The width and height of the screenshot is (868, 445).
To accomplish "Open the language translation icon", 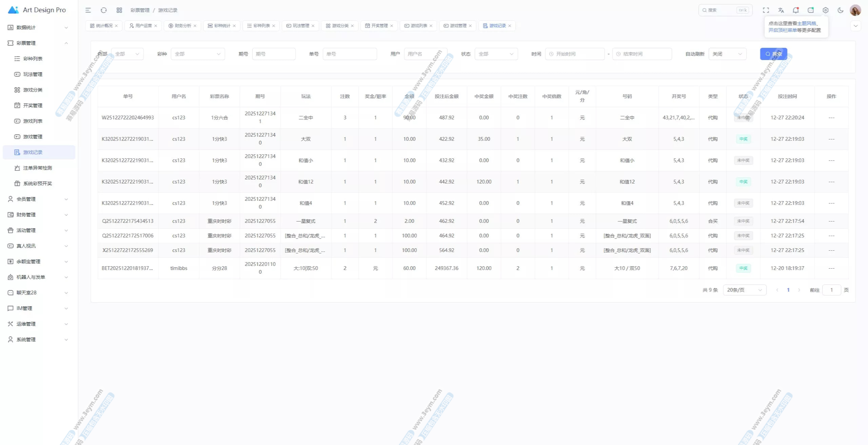I will tap(781, 10).
